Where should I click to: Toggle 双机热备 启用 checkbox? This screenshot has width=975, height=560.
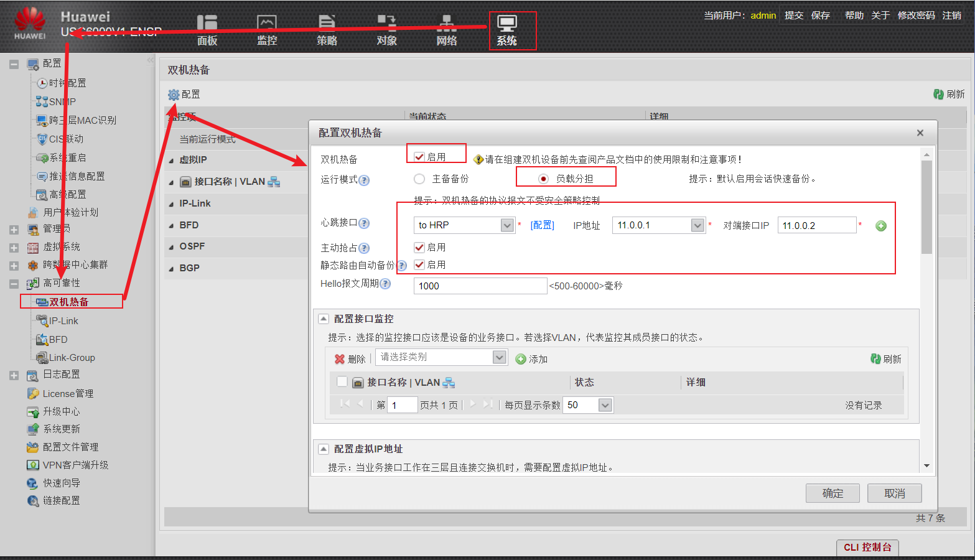click(419, 157)
